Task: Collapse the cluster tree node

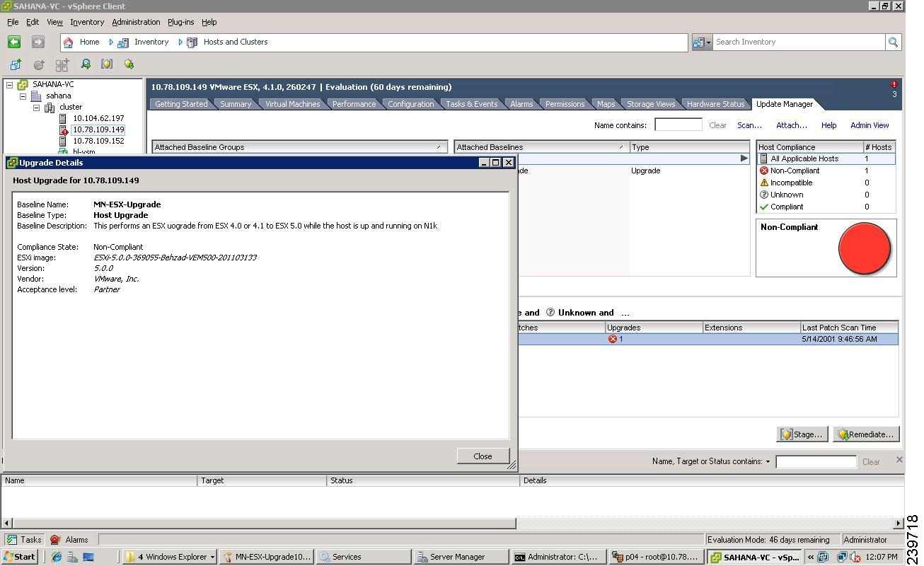Action: (37, 107)
